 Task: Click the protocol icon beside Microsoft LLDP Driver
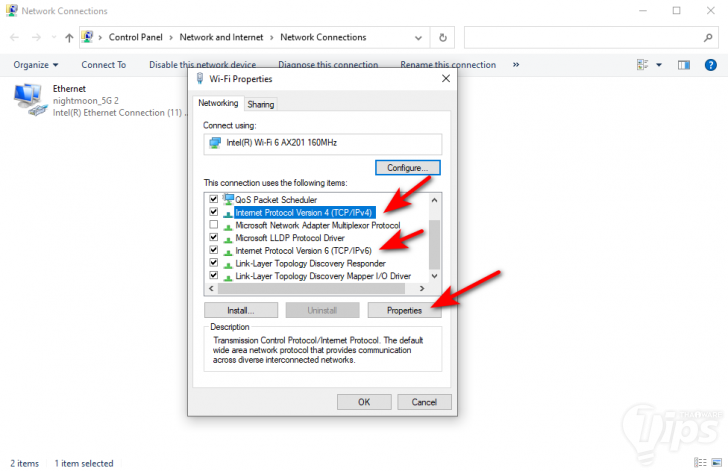(228, 239)
